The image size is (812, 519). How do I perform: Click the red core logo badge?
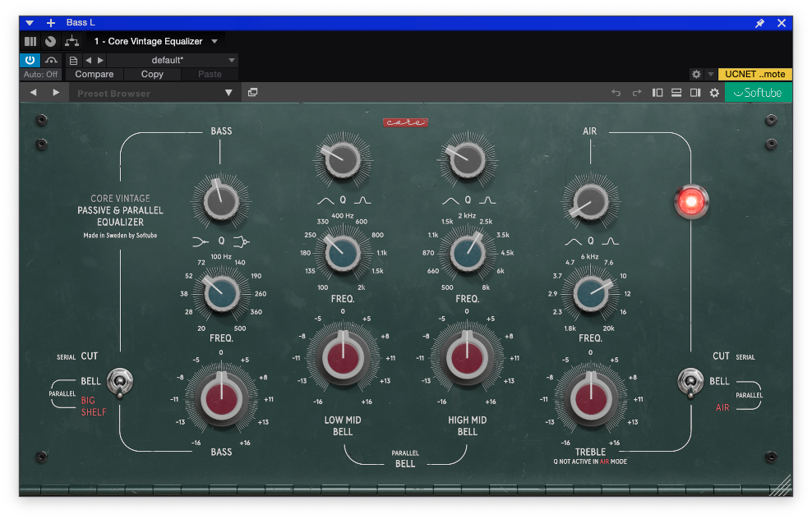(405, 122)
